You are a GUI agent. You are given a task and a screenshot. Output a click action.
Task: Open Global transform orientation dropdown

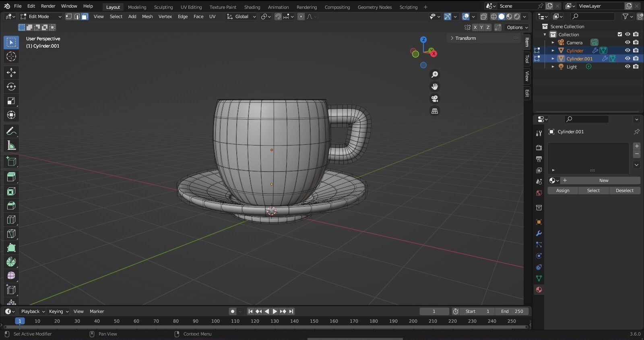(241, 17)
